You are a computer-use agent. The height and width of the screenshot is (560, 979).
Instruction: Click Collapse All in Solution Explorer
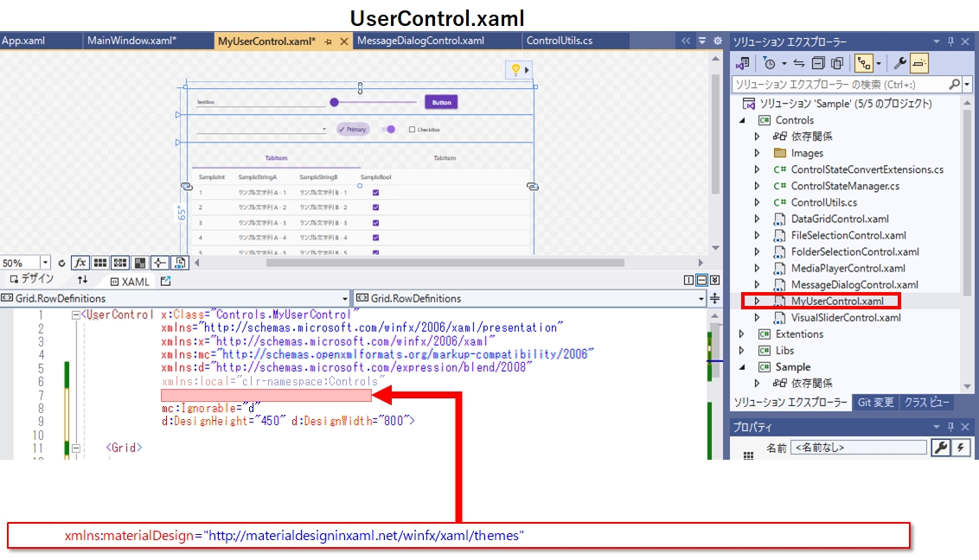(816, 61)
